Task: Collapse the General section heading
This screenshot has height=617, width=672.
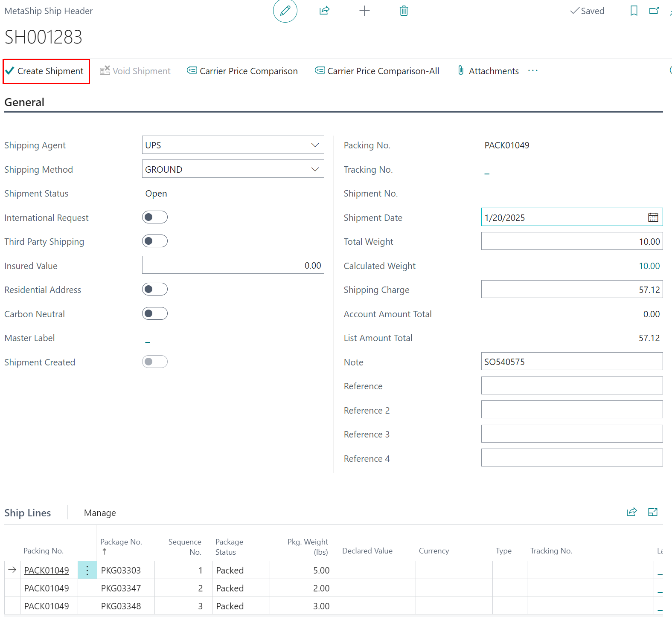Action: tap(24, 102)
